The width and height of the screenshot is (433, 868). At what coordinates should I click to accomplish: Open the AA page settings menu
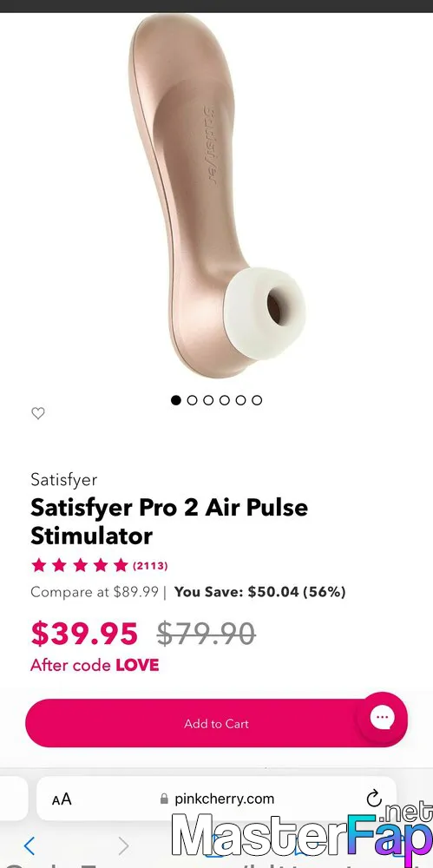click(x=62, y=799)
